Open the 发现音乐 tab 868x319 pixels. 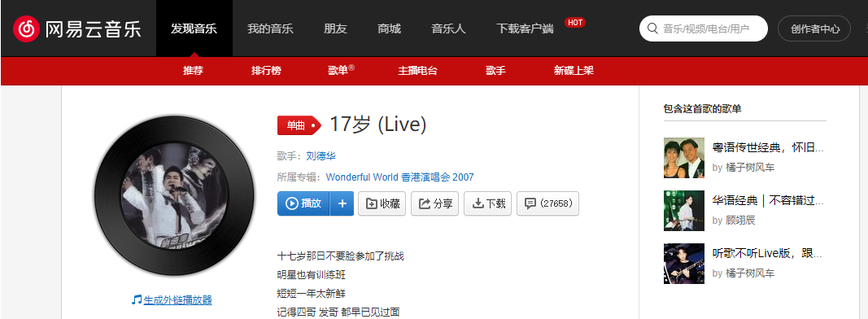[x=194, y=28]
